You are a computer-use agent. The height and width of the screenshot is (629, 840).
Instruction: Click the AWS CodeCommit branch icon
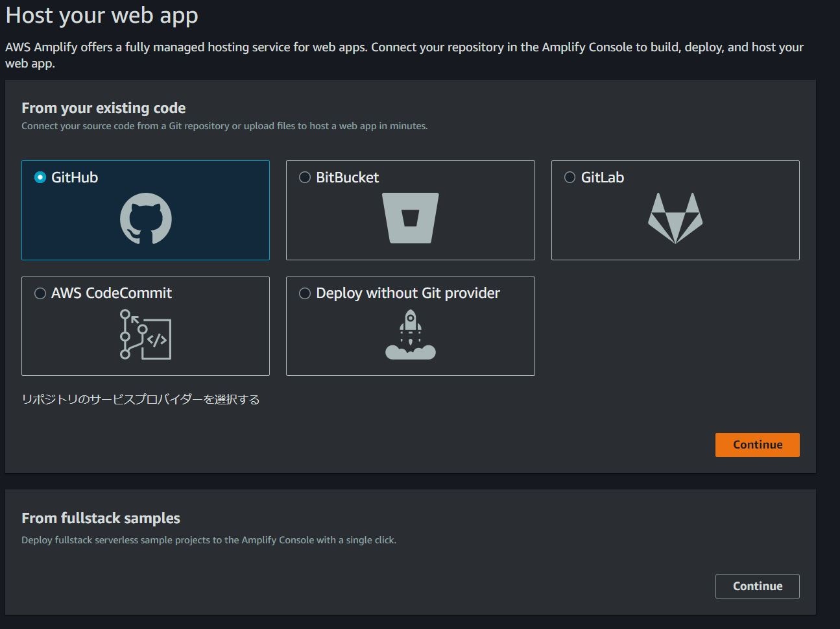(145, 336)
